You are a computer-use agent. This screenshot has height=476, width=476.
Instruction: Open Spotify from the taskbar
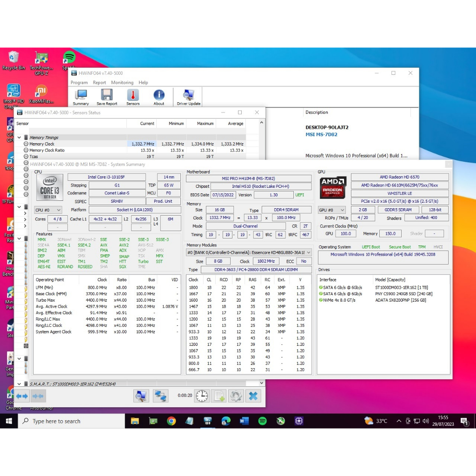262,421
